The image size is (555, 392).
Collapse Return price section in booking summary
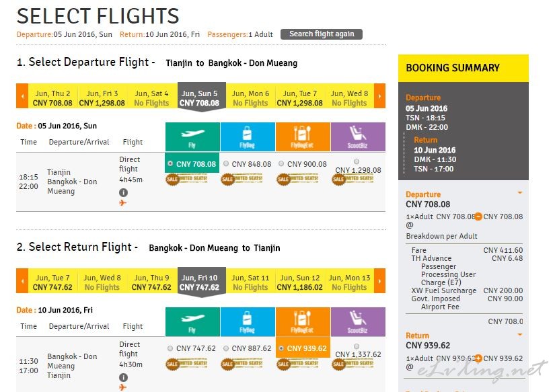click(519, 334)
